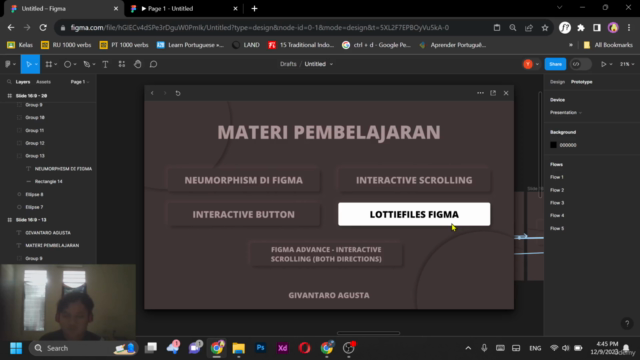
Task: Select Flow 1 in Flows list
Action: pyautogui.click(x=557, y=177)
